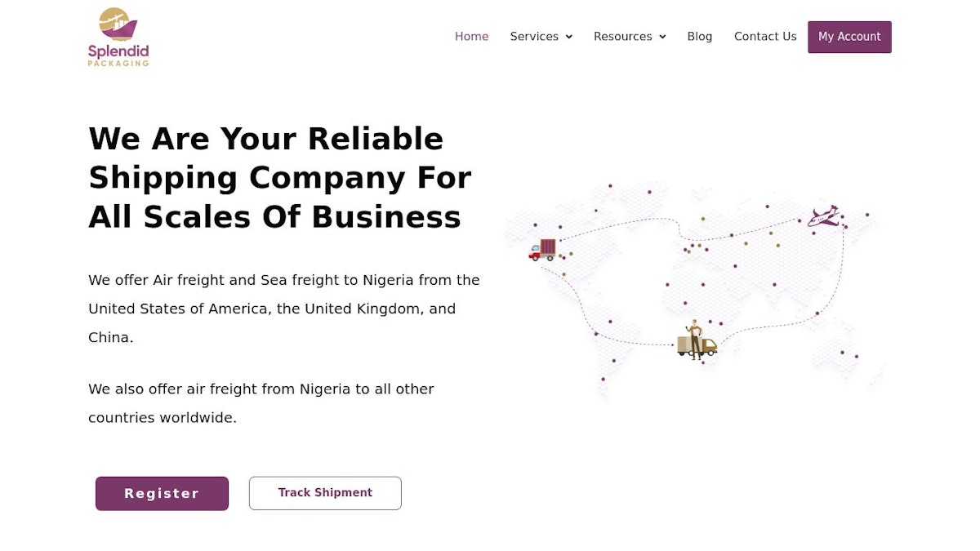This screenshot has width=980, height=551.
Task: Go to the Blog page
Action: click(699, 37)
